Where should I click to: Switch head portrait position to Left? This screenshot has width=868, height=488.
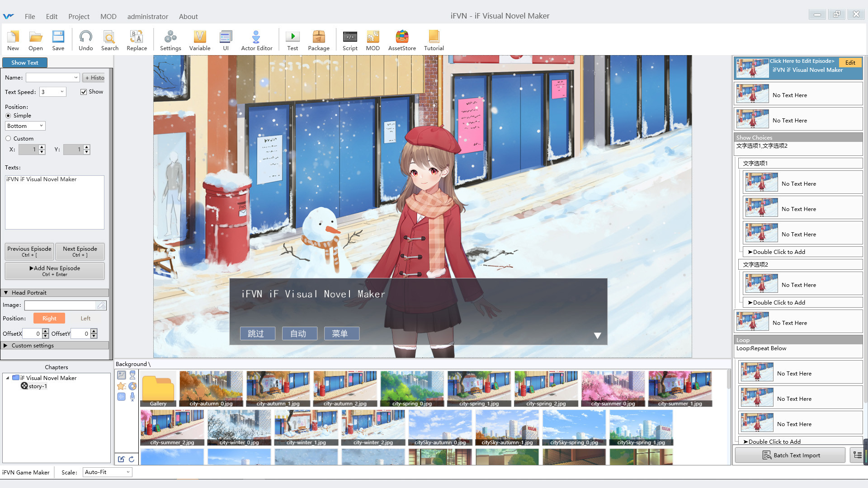click(85, 318)
